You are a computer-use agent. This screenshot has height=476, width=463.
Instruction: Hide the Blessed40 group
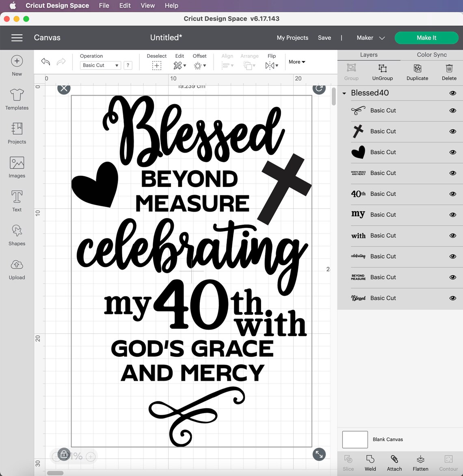(x=452, y=93)
